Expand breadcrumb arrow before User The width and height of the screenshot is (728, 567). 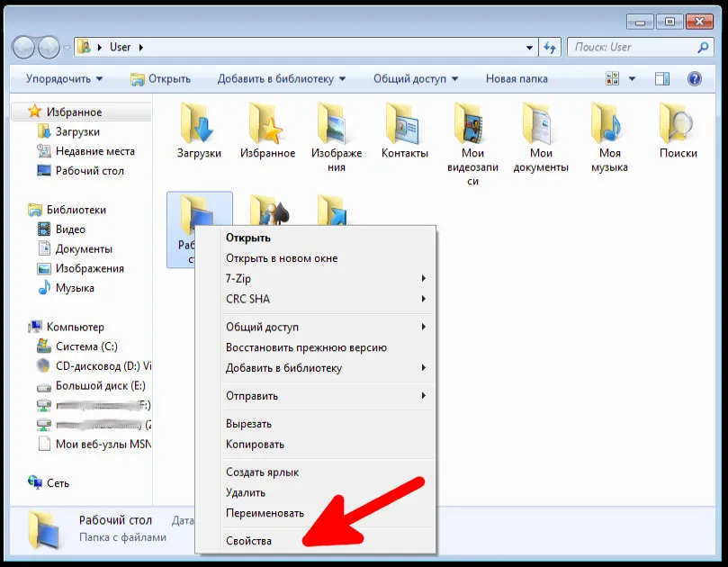click(100, 48)
